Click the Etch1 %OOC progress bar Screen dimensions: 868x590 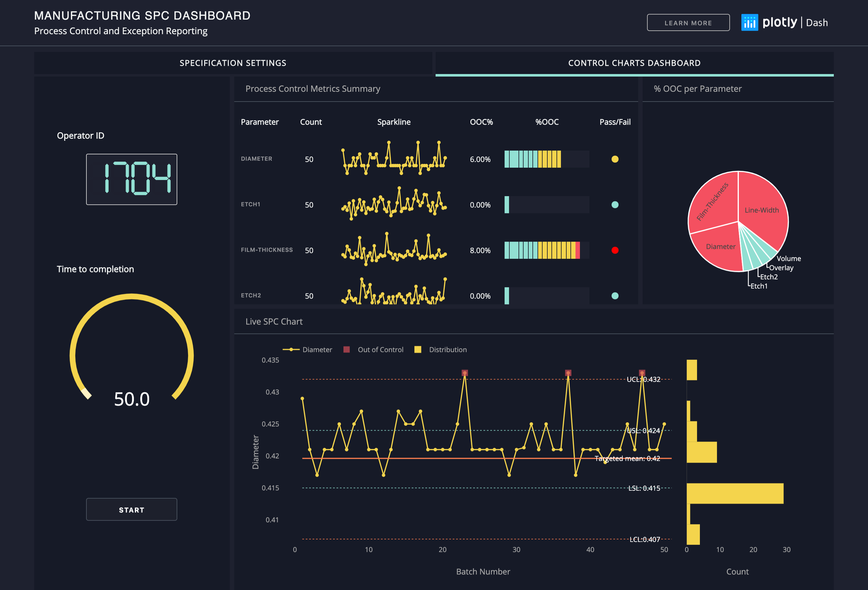547,205
